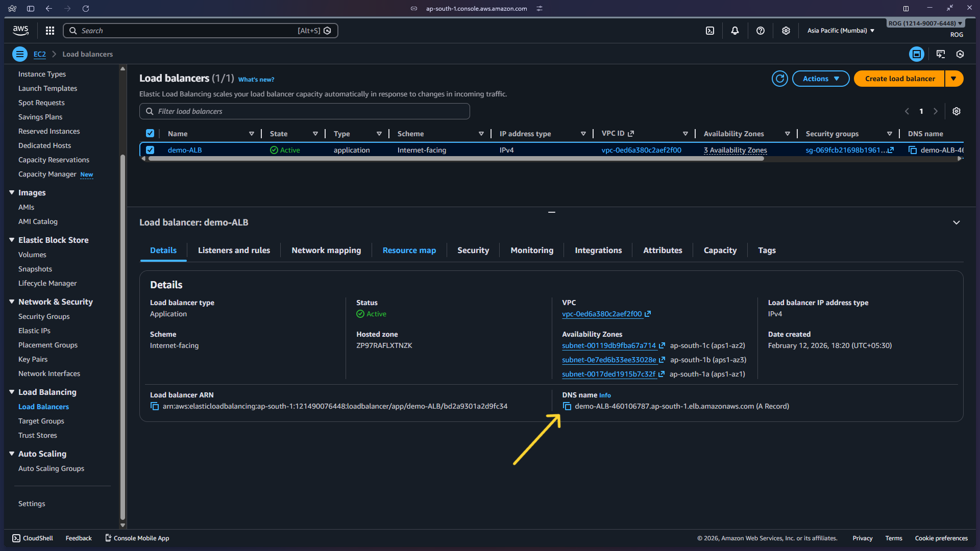This screenshot has width=980, height=551.
Task: Uncheck the demo-ALB row checkbox
Action: point(151,150)
